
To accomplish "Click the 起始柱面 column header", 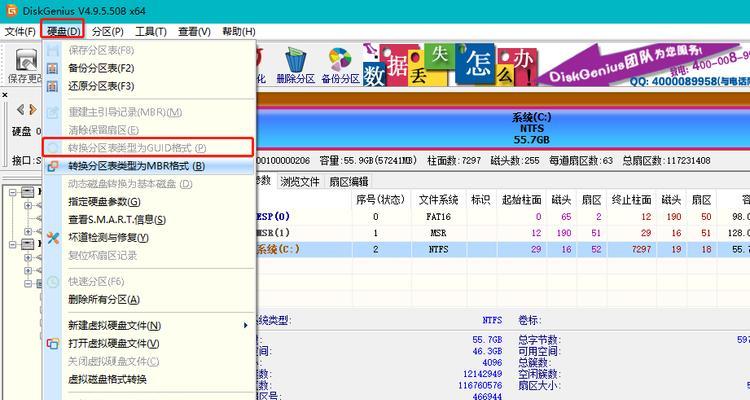I will click(x=521, y=200).
